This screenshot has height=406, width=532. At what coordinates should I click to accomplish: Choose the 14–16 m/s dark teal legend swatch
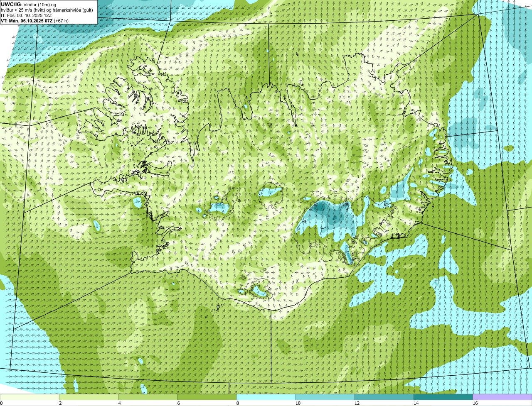tap(443, 397)
